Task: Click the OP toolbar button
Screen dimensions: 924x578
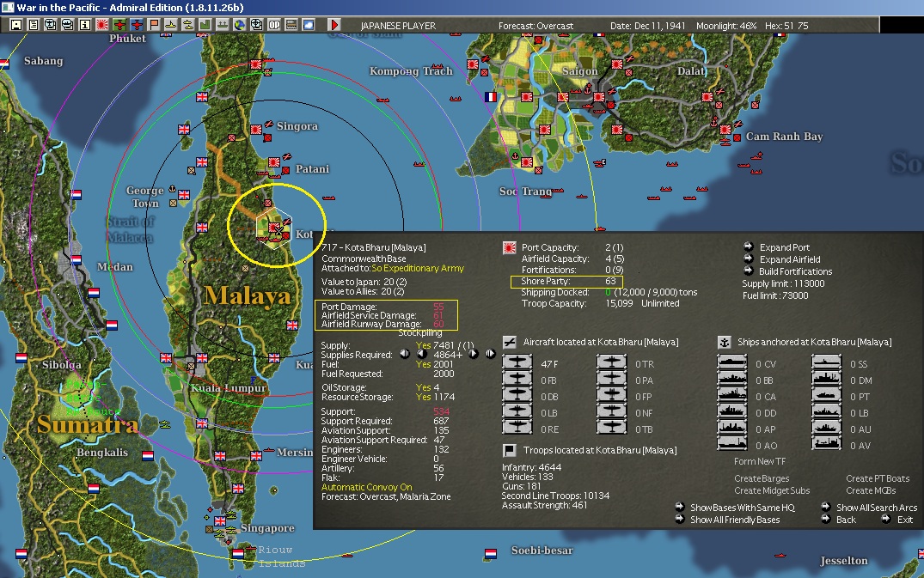Action: pyautogui.click(x=274, y=25)
